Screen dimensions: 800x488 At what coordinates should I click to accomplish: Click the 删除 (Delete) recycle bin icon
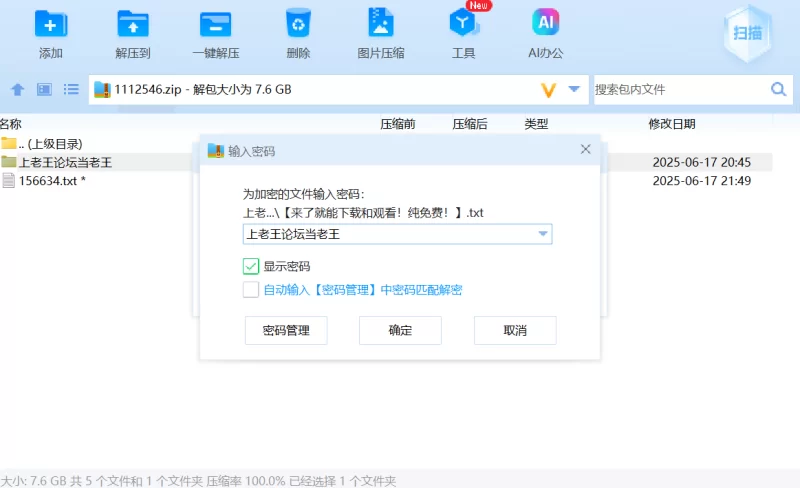point(298,23)
